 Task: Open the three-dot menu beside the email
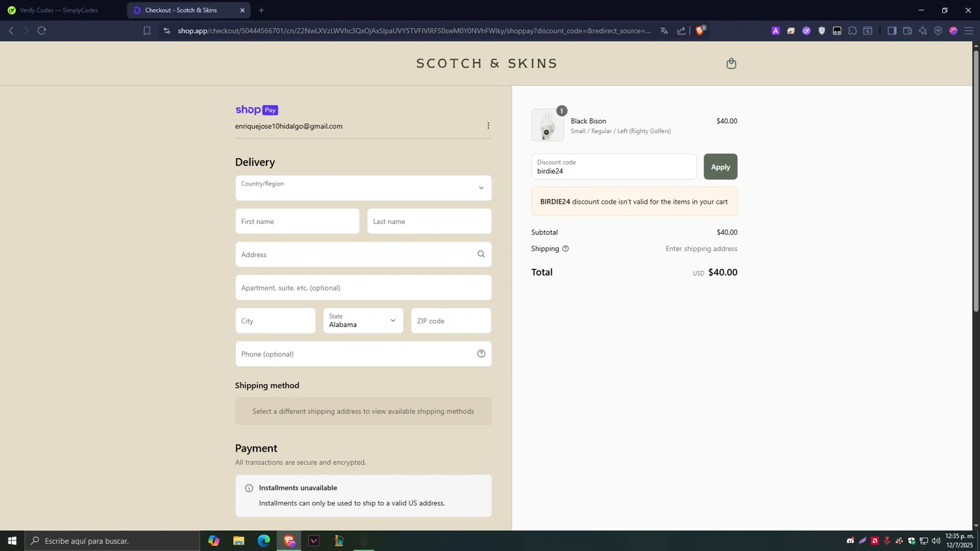click(x=488, y=125)
